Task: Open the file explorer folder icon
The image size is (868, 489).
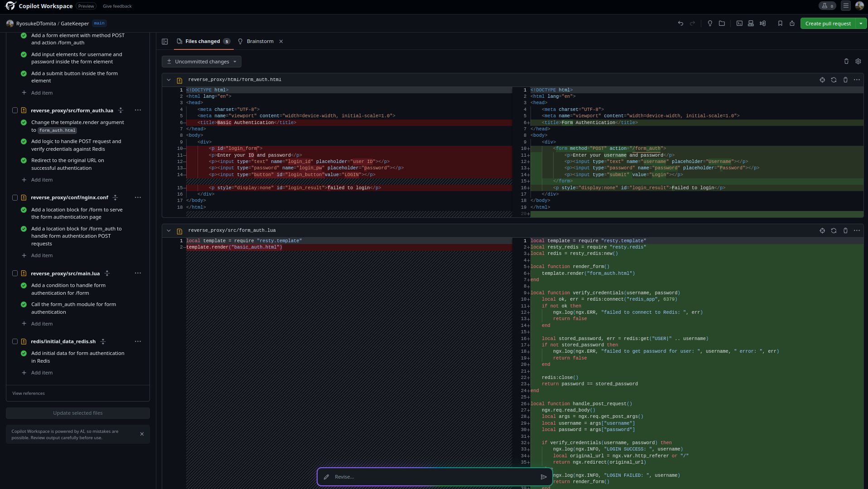Action: pos(722,24)
